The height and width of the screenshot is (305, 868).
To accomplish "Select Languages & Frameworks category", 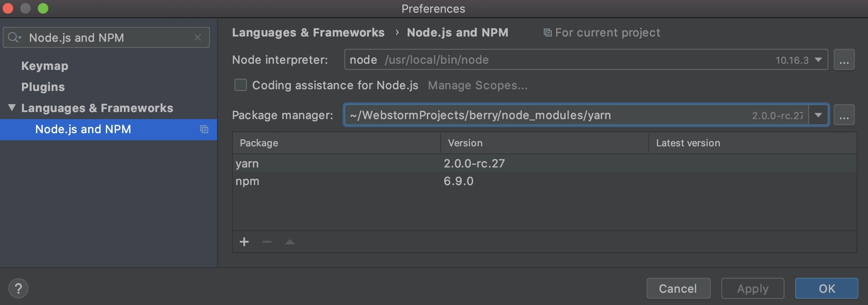I will (97, 108).
